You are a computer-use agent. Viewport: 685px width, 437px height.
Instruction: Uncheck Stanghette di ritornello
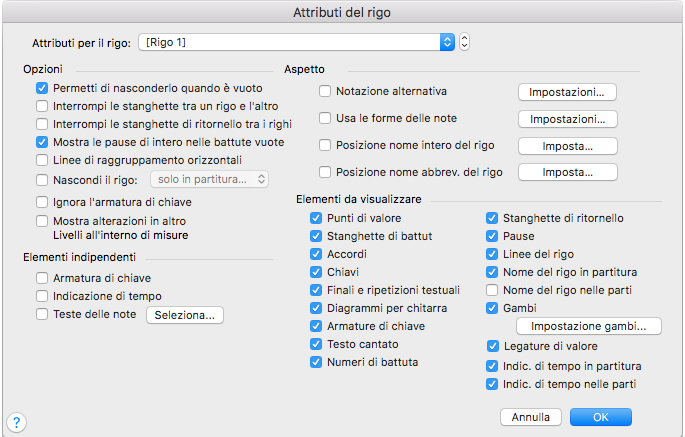[491, 218]
